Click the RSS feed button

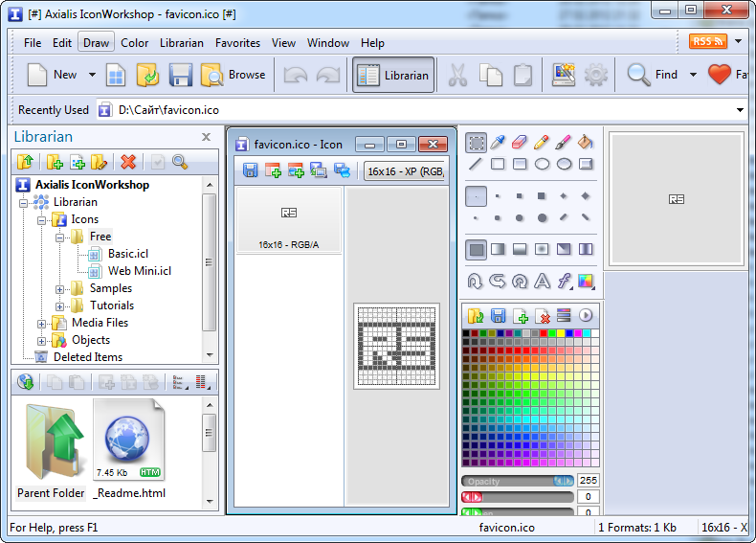[707, 41]
